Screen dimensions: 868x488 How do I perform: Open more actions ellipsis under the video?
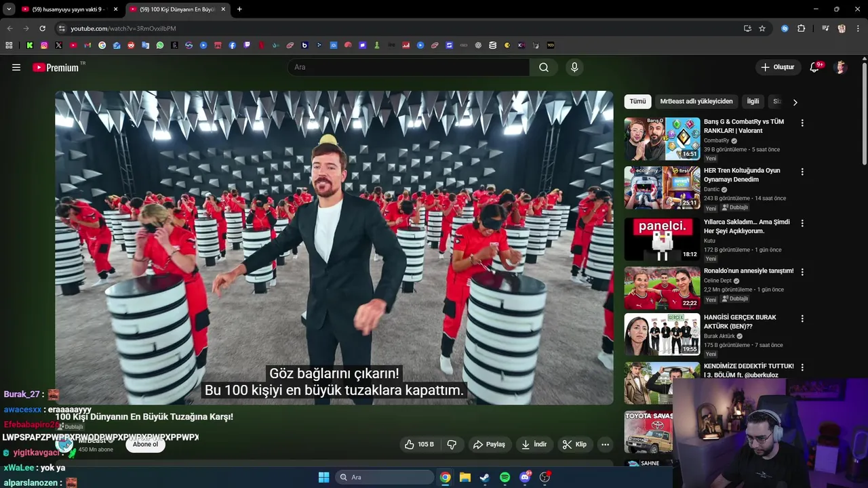(605, 445)
